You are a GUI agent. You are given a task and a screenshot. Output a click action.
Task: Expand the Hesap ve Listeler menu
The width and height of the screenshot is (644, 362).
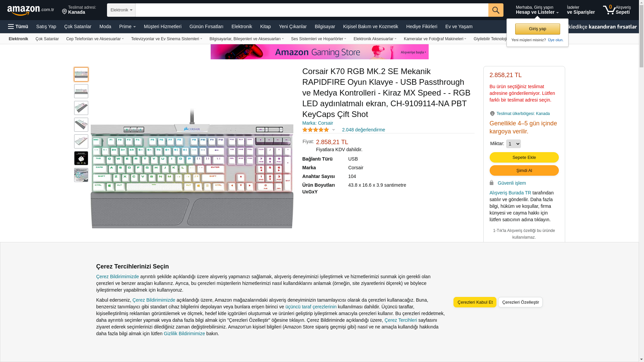pyautogui.click(x=537, y=10)
